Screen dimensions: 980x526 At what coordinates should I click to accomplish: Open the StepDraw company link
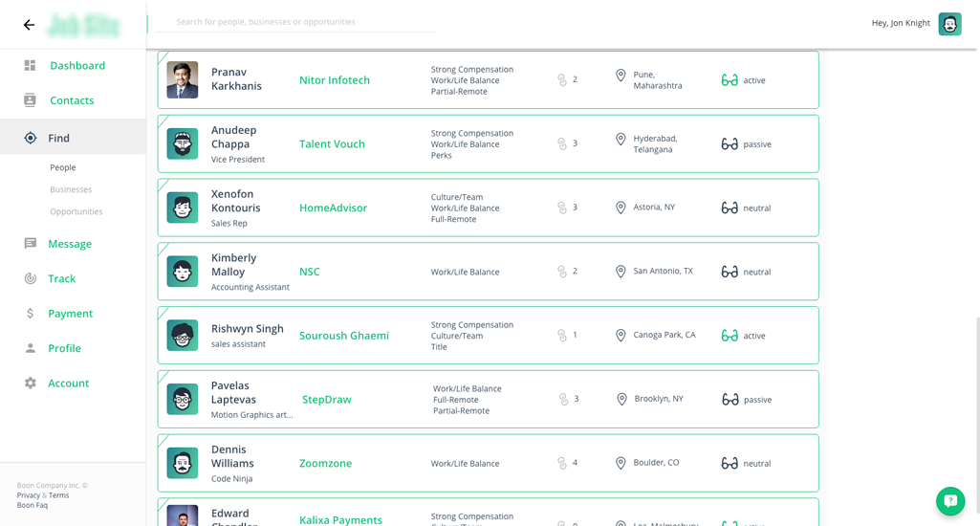coord(327,399)
